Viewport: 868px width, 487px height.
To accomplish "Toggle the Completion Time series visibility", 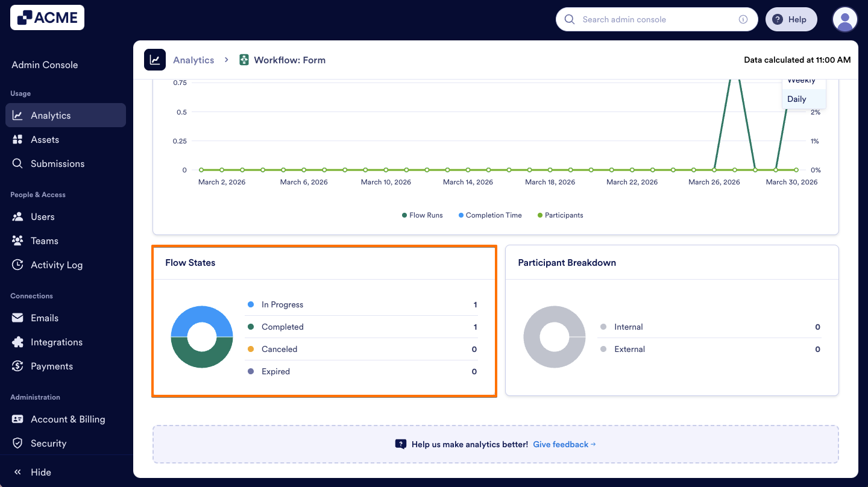I will tap(489, 215).
